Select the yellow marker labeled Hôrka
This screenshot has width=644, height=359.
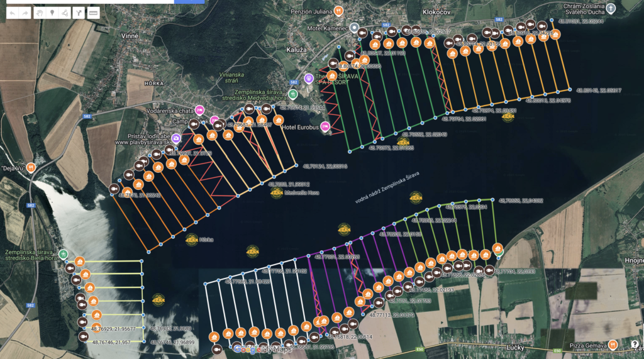pyautogui.click(x=191, y=240)
